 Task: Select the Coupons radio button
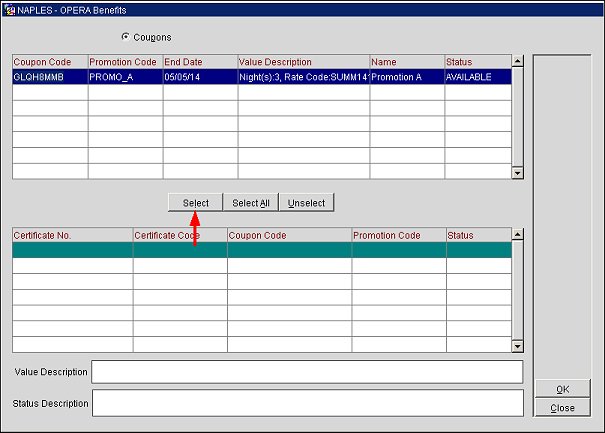(x=125, y=37)
